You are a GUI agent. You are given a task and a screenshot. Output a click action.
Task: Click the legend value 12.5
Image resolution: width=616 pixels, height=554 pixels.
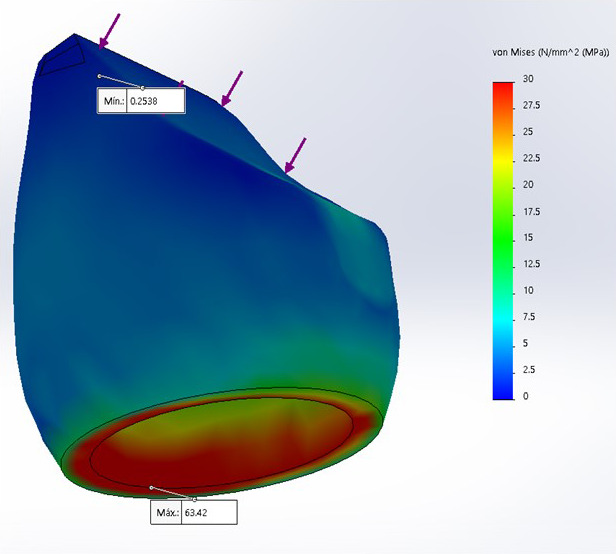pos(531,264)
